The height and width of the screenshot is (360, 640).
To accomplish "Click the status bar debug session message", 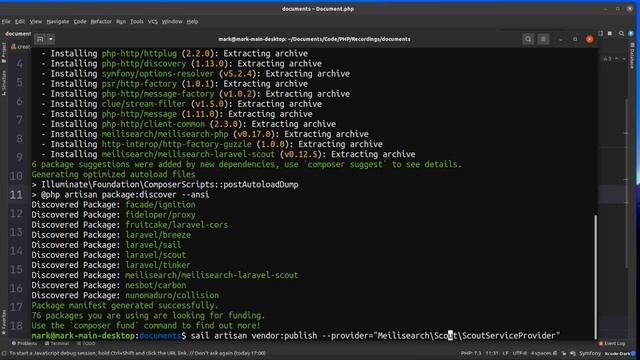I will tap(137, 353).
